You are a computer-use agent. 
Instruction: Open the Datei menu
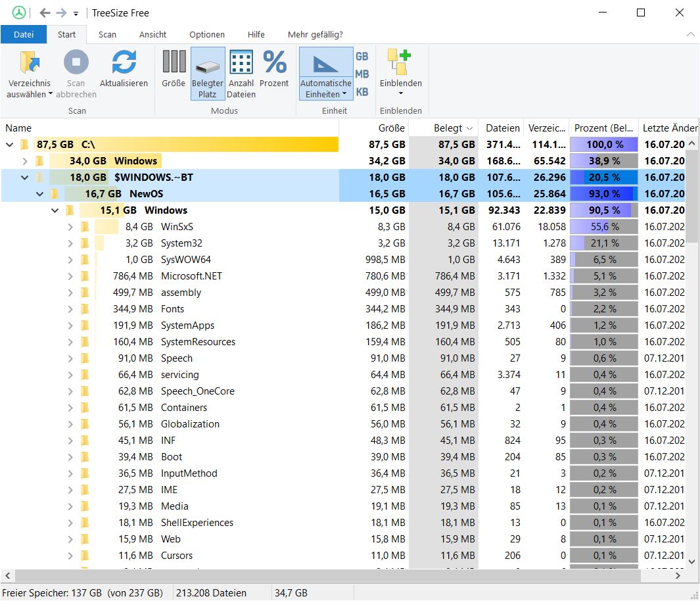(x=24, y=34)
